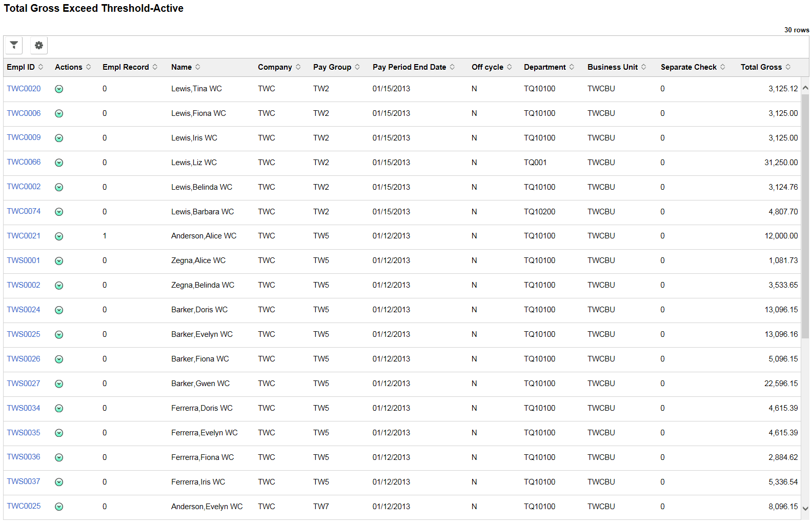Sort by Pay Group column
812x523 pixels.
click(x=336, y=67)
